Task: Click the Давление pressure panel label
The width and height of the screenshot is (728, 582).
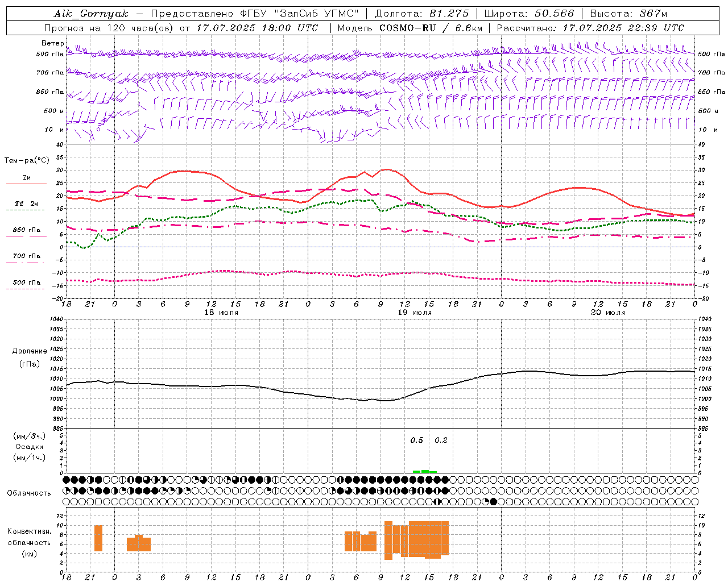Action: click(30, 351)
